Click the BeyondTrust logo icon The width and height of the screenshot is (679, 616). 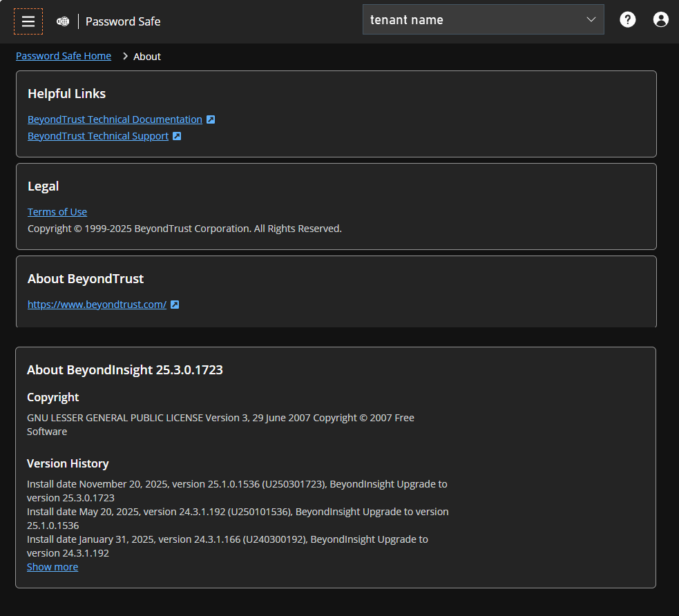63,21
